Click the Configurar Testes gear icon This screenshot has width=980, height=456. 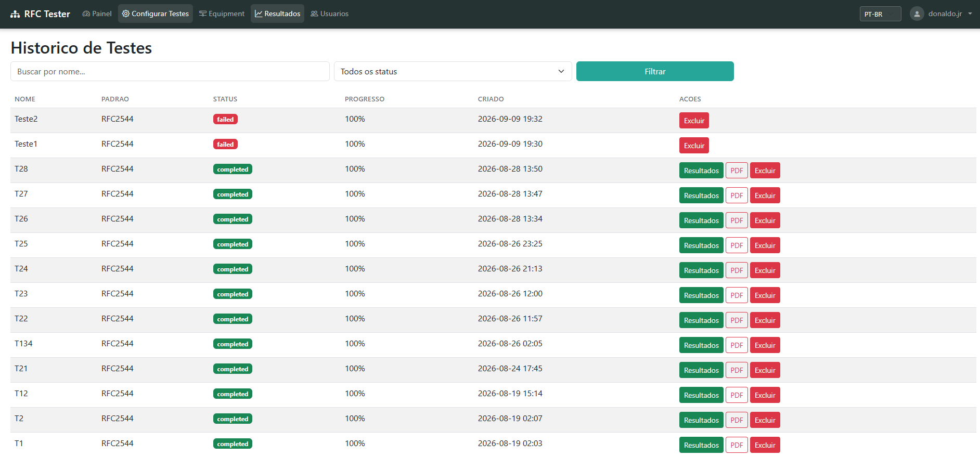(x=126, y=14)
